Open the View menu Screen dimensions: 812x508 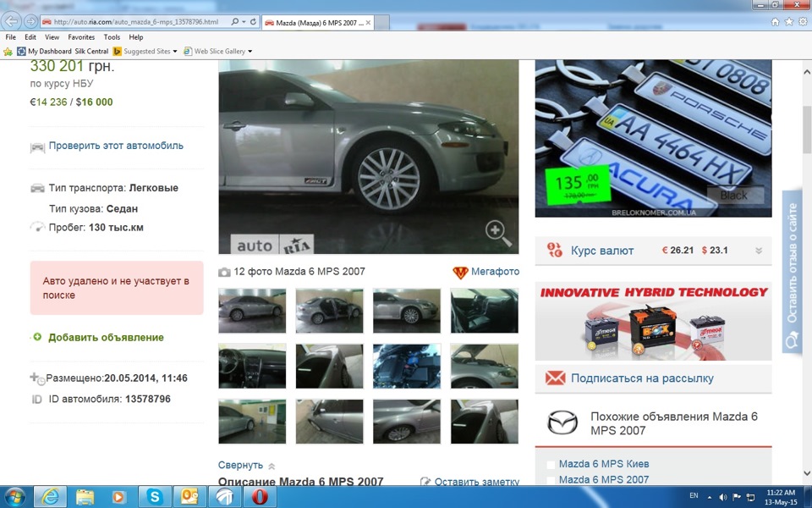52,37
